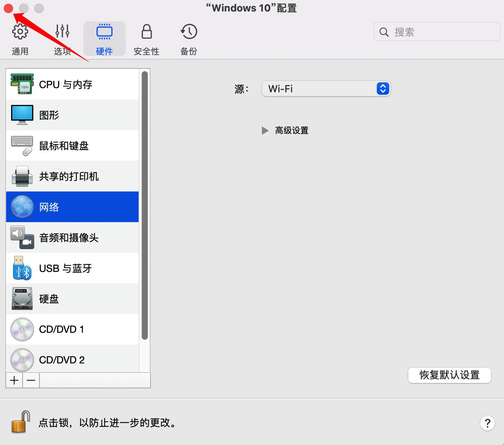Image resolution: width=504 pixels, height=445 pixels.
Task: Select the 音频和摄像头 item
Action: (69, 237)
